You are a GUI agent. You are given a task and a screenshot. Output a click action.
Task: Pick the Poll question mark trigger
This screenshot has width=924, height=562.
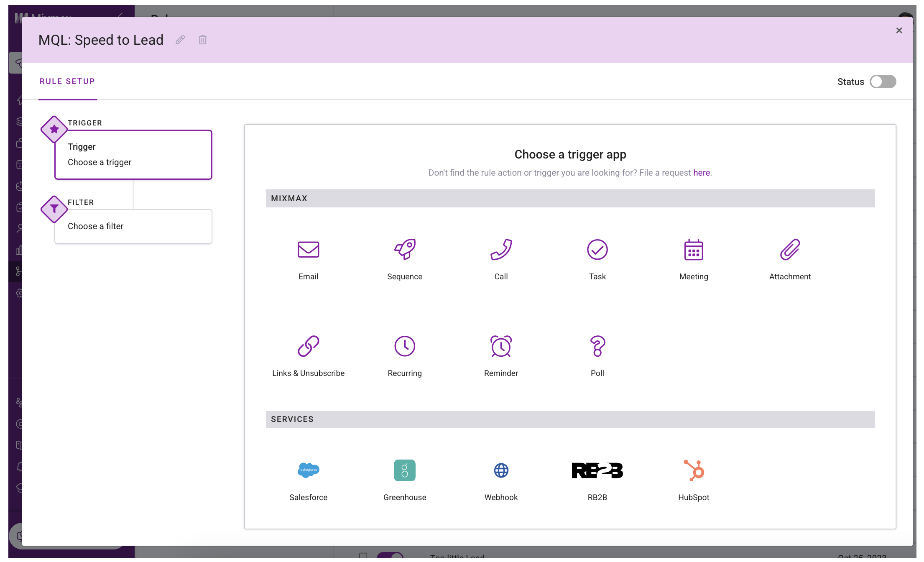(597, 356)
